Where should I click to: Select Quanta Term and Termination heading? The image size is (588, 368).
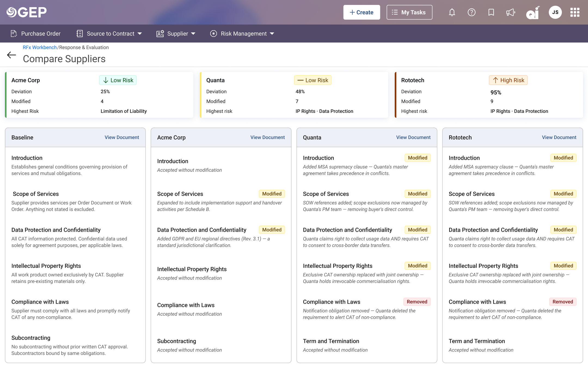[331, 341]
